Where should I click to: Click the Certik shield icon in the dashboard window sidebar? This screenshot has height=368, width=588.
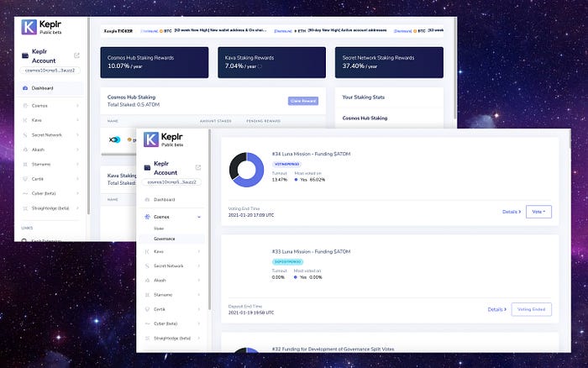25,179
